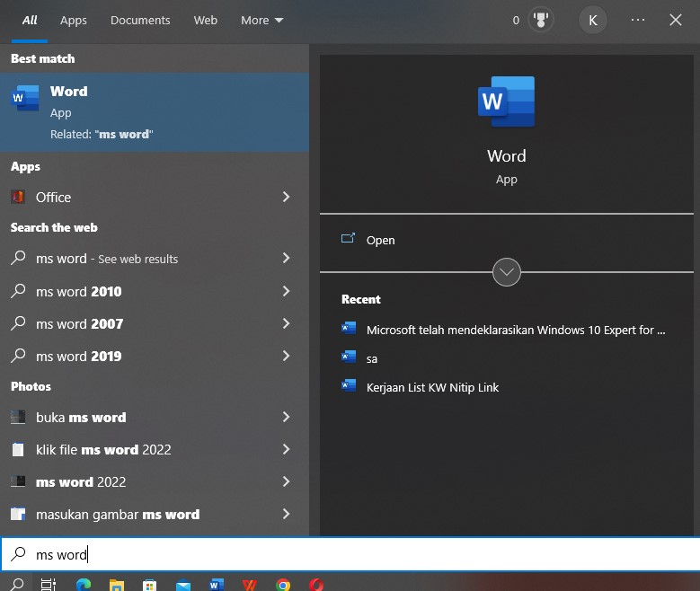Viewport: 700px width, 591px height.
Task: Open File Explorer from the taskbar
Action: pos(117,585)
